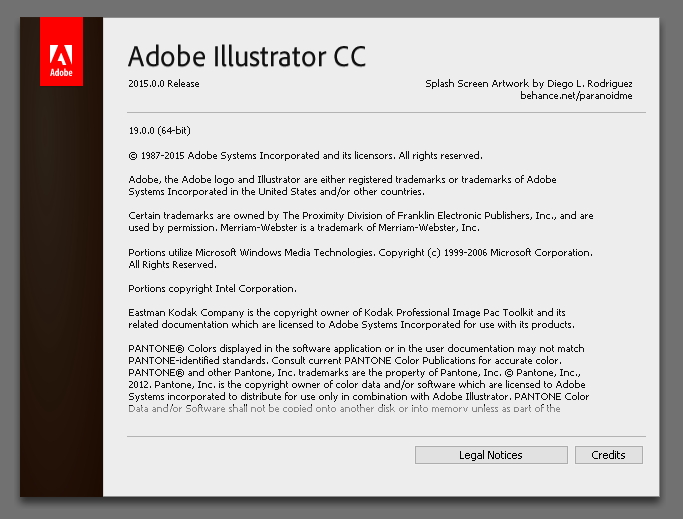This screenshot has width=683, height=519.
Task: Click the divider line above the buttons
Action: (386, 436)
